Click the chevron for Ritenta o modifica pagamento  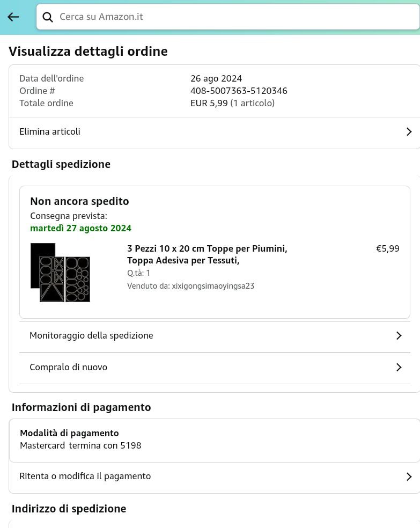(409, 476)
